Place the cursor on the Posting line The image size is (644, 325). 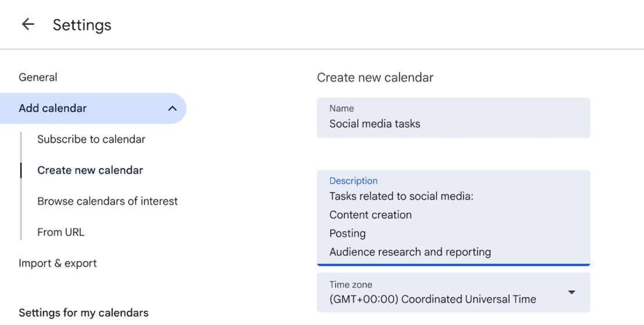click(348, 233)
